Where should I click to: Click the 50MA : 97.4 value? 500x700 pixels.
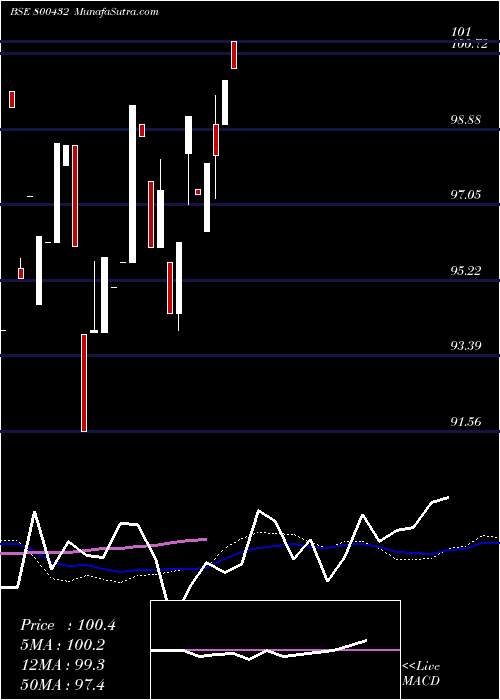coord(63,684)
